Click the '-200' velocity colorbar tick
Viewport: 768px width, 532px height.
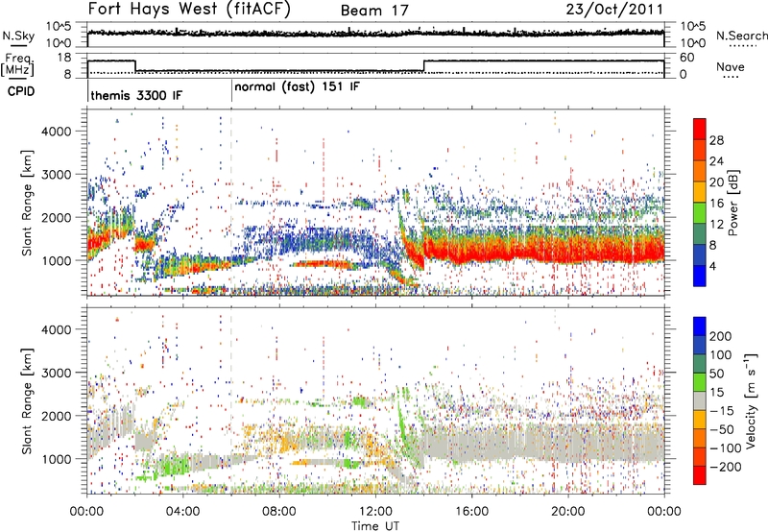(724, 467)
